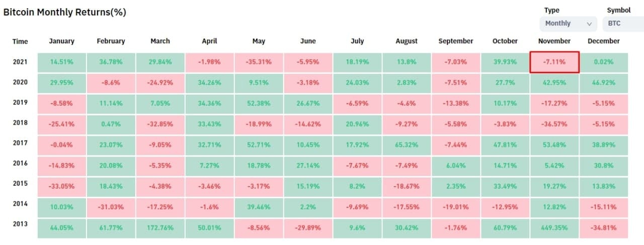The height and width of the screenshot is (245, 644).
Task: Click the highlighted November 2021 cell
Action: 554,62
